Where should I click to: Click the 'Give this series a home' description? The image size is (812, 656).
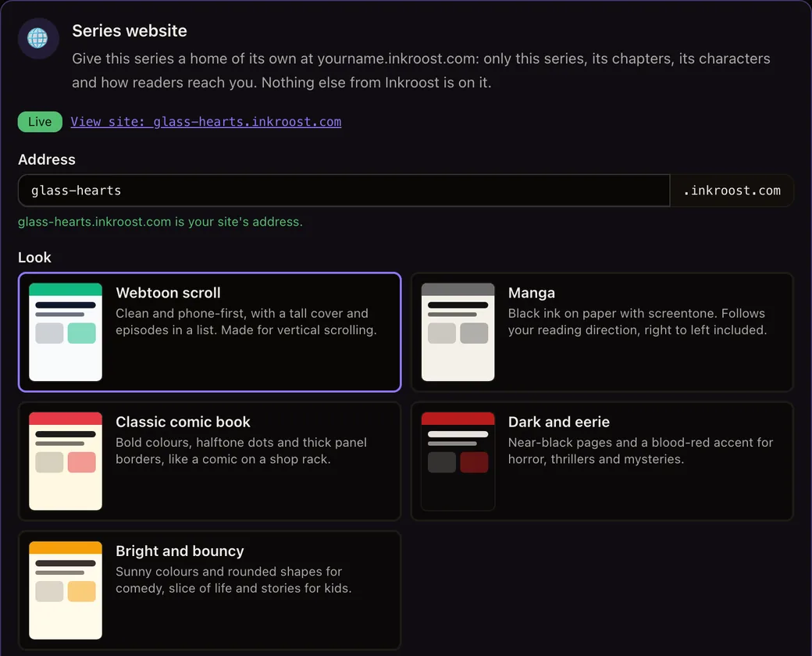point(421,70)
